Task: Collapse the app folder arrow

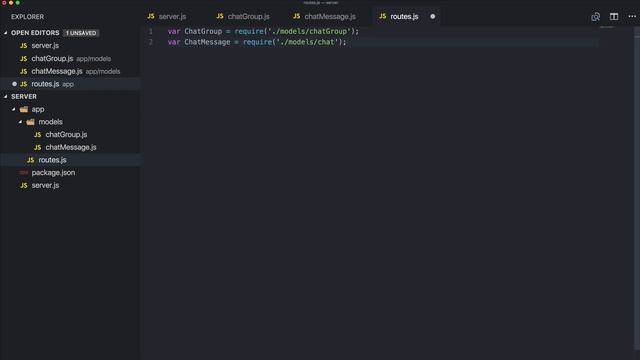Action: pyautogui.click(x=13, y=109)
